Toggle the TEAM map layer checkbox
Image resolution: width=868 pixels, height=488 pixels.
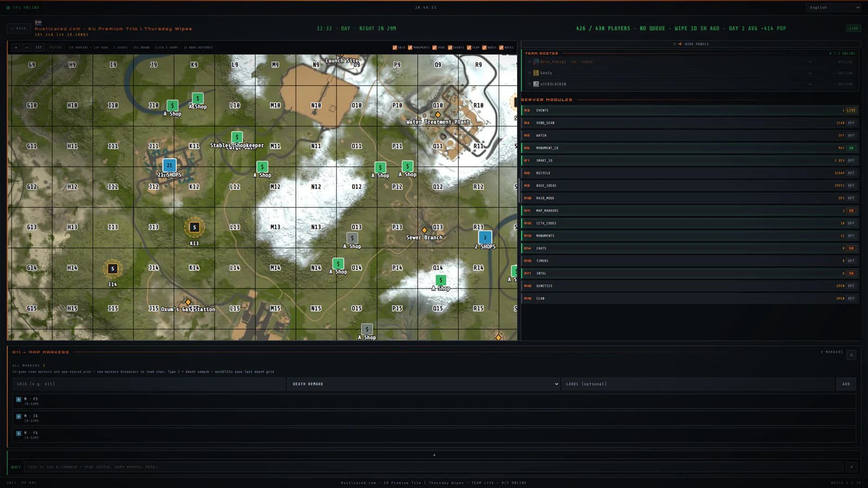point(469,47)
